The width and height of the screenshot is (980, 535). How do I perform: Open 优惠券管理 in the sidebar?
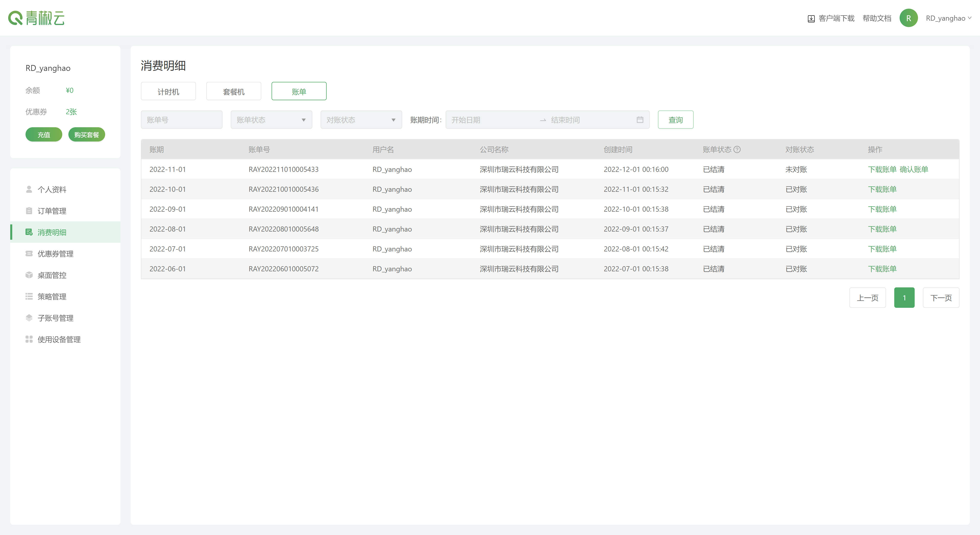coord(65,254)
